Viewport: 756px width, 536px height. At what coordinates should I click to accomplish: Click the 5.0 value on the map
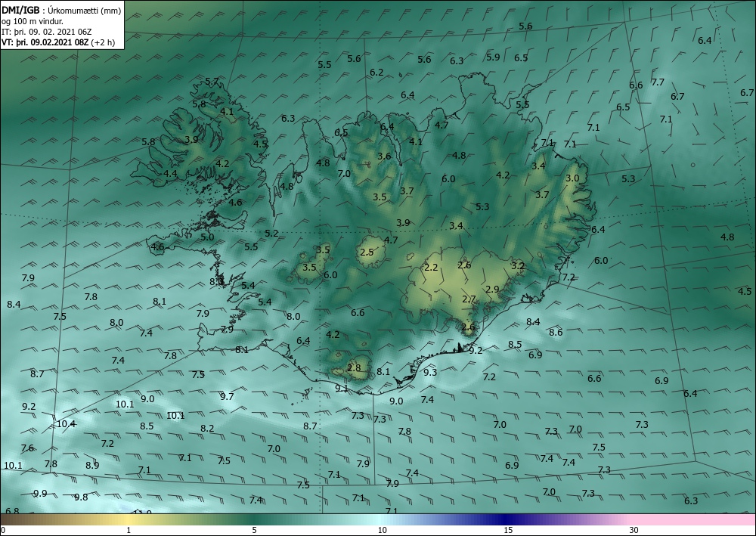tap(207, 237)
